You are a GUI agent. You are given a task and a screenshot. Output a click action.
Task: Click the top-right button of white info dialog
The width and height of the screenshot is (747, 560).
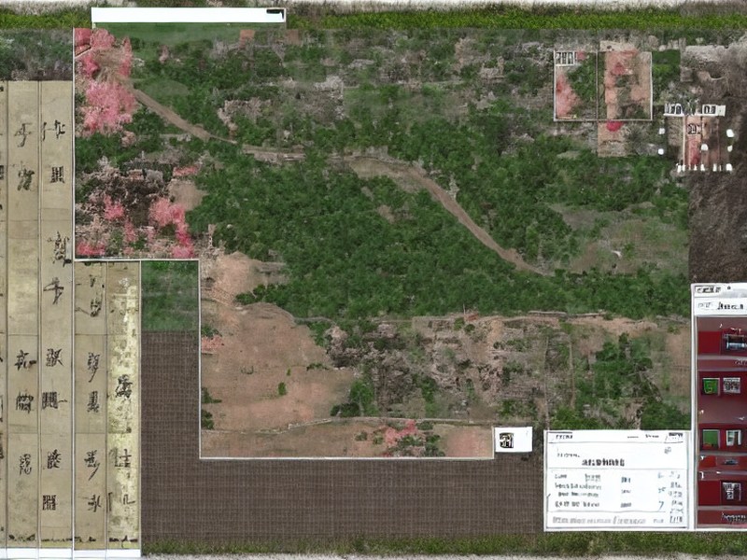click(675, 437)
